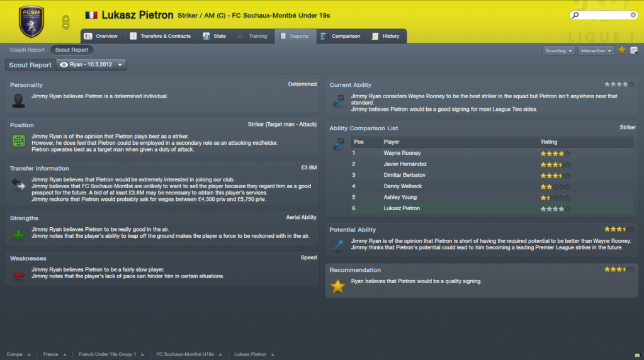The image size is (644, 360).
Task: Clear the search field with the X icon
Action: click(633, 15)
